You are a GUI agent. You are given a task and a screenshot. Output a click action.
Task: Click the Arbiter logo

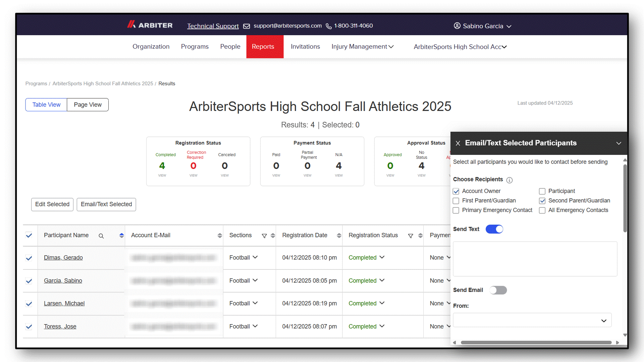[150, 25]
